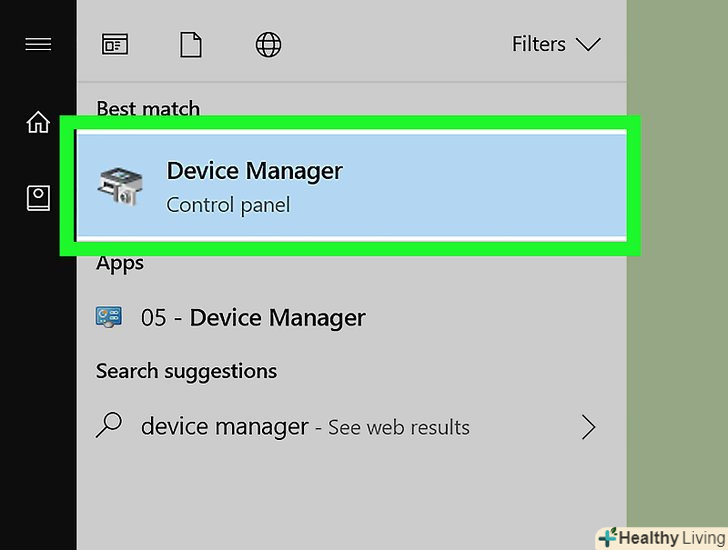Select the "device manager" search suggestion text
Image resolution: width=728 pixels, height=550 pixels.
(x=224, y=427)
